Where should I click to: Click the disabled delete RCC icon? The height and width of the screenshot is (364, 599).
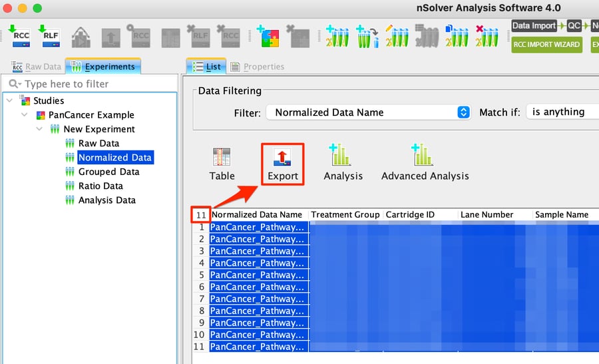pos(229,36)
